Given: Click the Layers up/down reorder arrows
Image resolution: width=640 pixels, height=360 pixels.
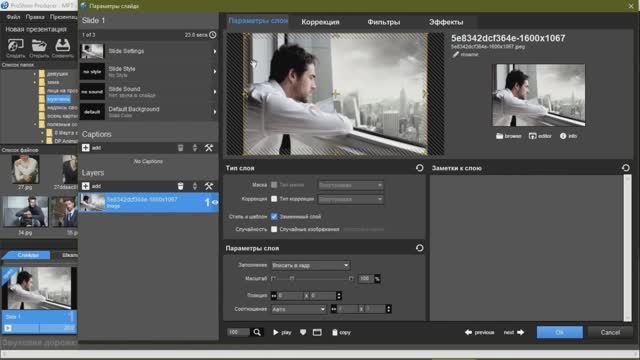Looking at the screenshot, I should [x=195, y=186].
